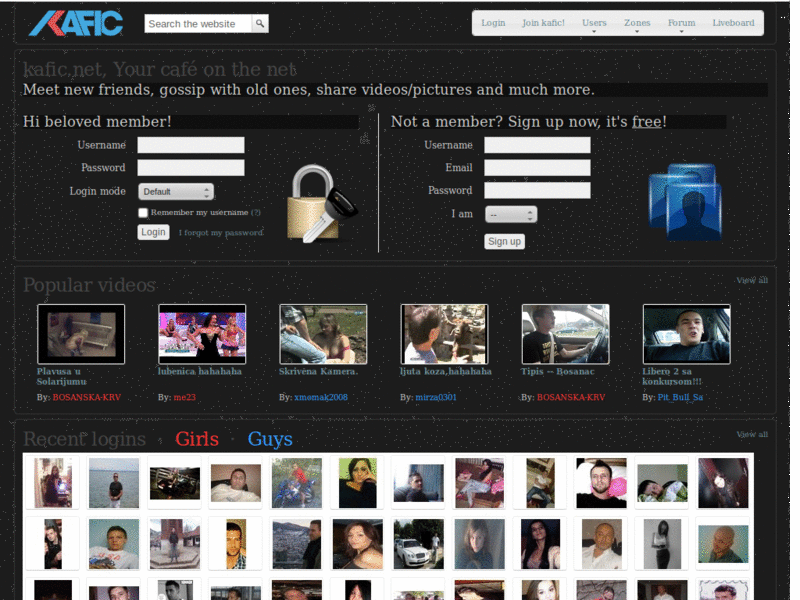The width and height of the screenshot is (800, 600).
Task: Open the lubenica hahahaha video thumbnail
Action: (202, 334)
